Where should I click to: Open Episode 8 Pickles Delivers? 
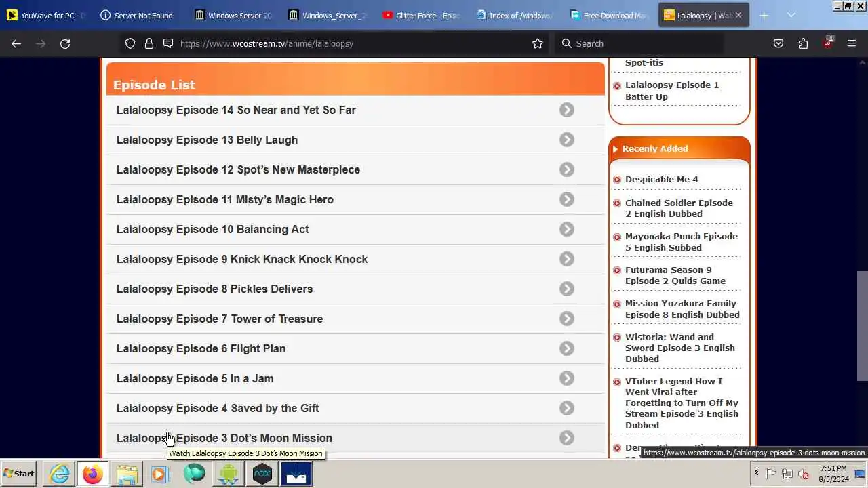(x=214, y=289)
